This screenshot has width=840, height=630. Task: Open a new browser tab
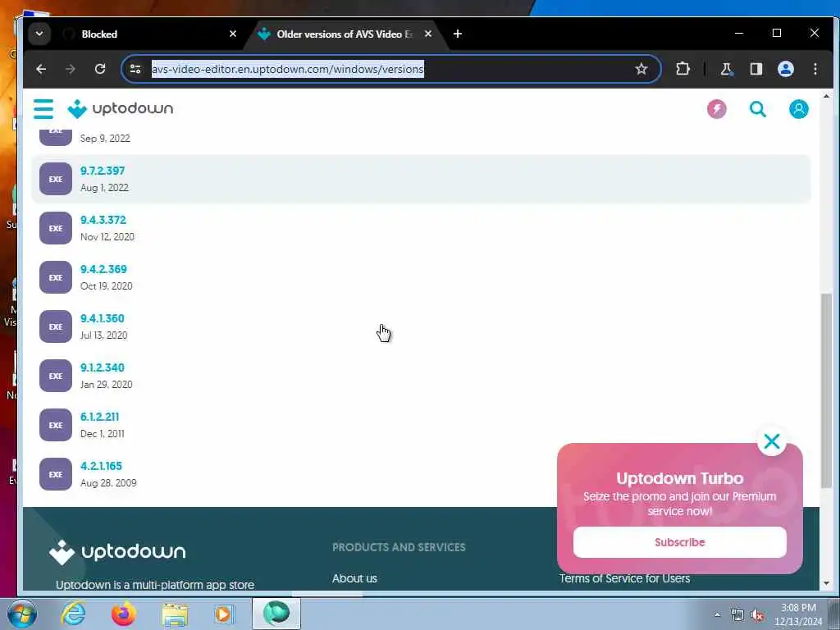[458, 34]
